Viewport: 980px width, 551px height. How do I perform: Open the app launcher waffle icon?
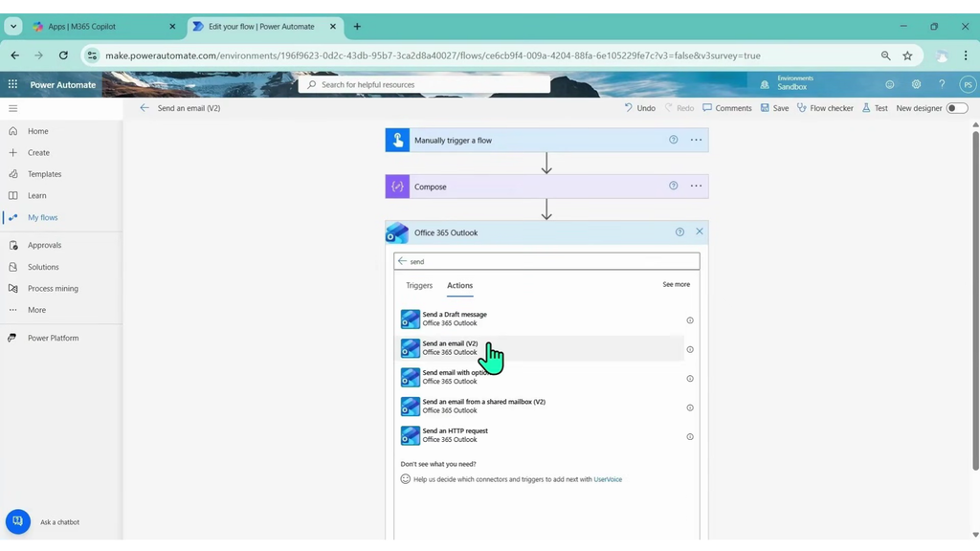pos(12,84)
